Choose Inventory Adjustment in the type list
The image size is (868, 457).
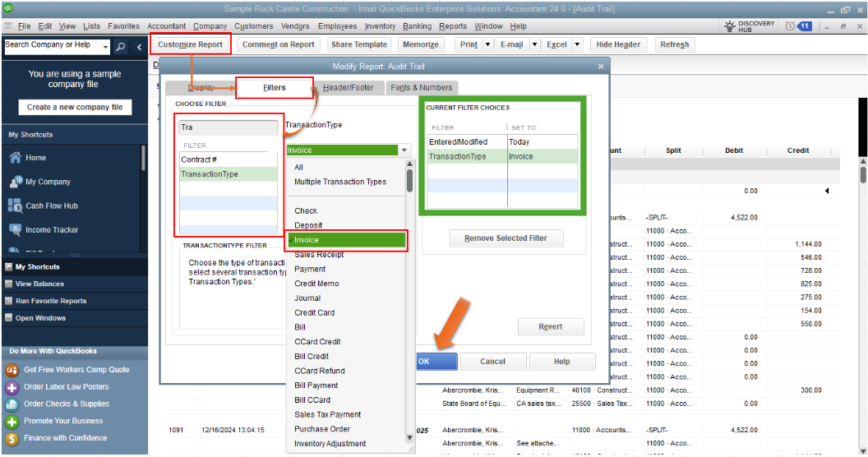330,443
